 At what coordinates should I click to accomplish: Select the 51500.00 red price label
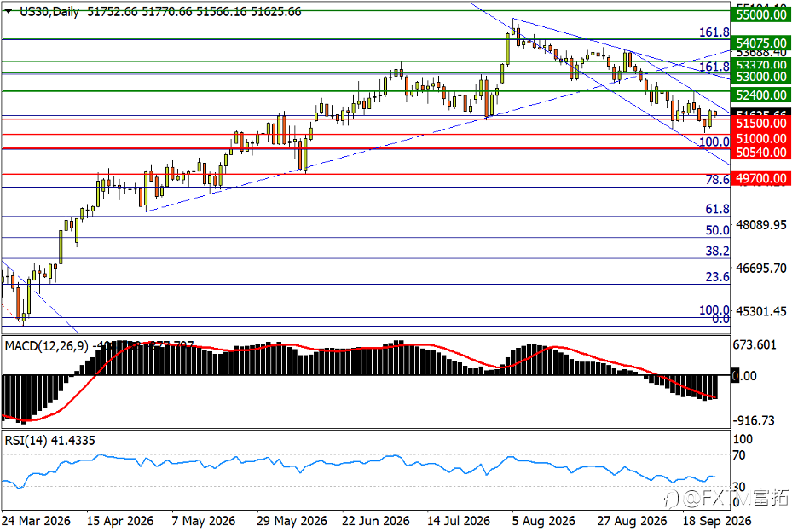(x=761, y=124)
